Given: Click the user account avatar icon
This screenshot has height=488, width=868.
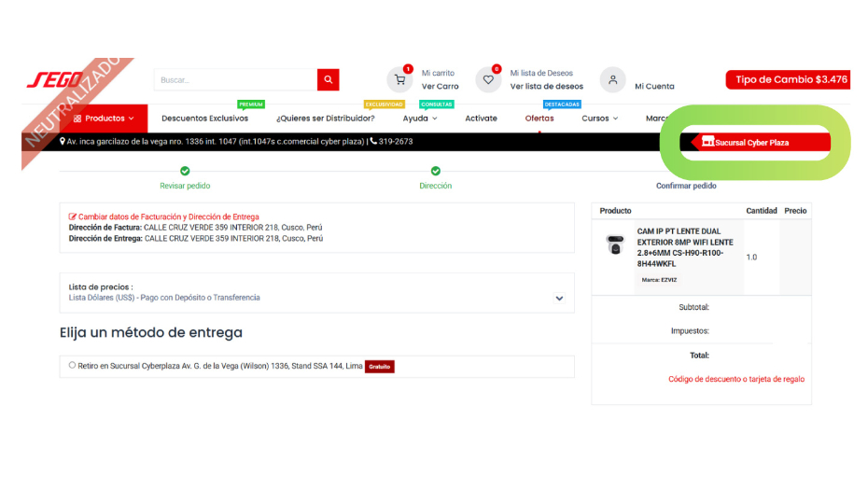Looking at the screenshot, I should click(612, 80).
